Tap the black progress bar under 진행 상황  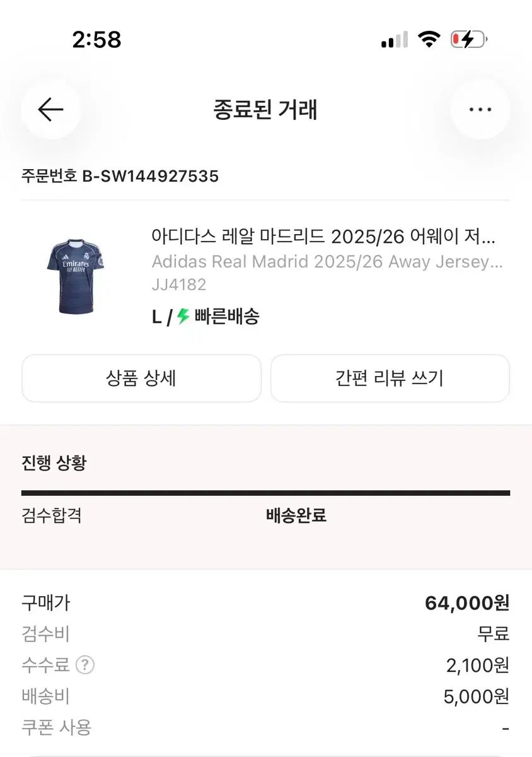point(265,493)
